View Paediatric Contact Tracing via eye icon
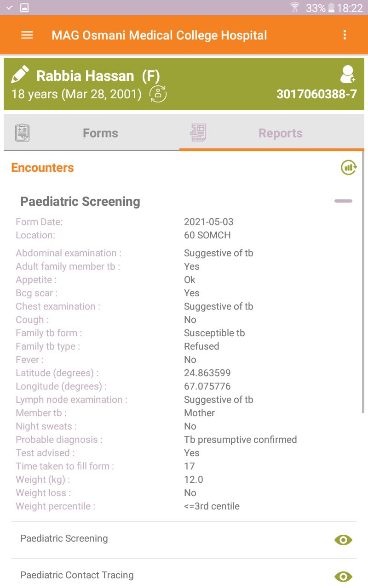Image resolution: width=368 pixels, height=588 pixels. (x=343, y=577)
